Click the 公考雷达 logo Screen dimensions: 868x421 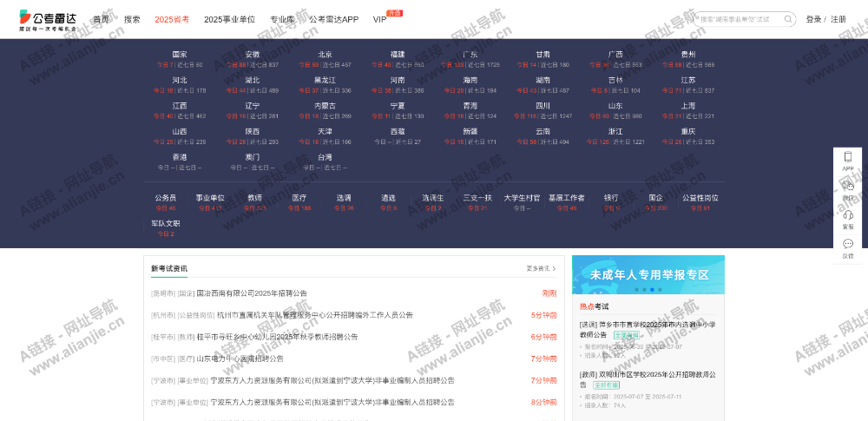point(48,19)
